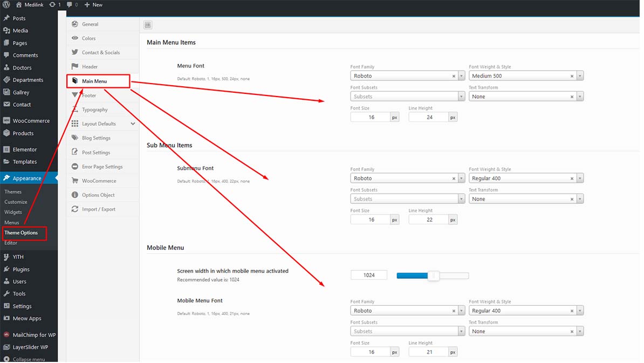This screenshot has height=363, width=644.
Task: Click the Meow Apps icon
Action: (6, 318)
